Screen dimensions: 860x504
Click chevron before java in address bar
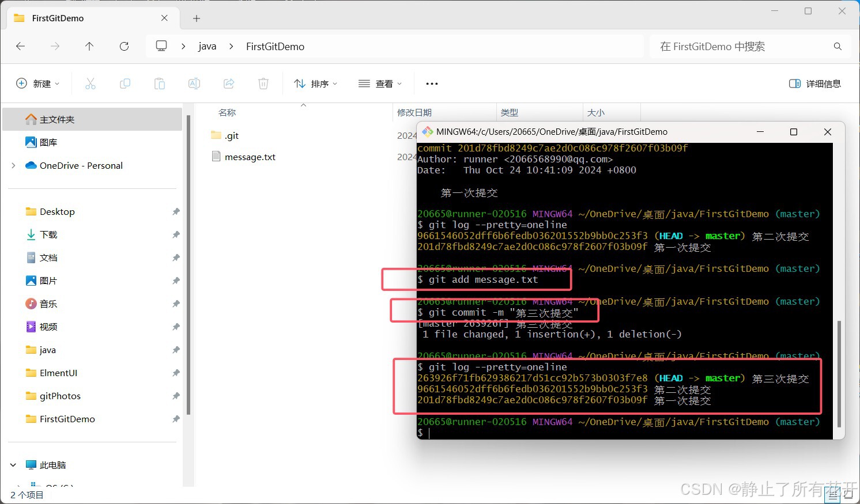tap(183, 46)
